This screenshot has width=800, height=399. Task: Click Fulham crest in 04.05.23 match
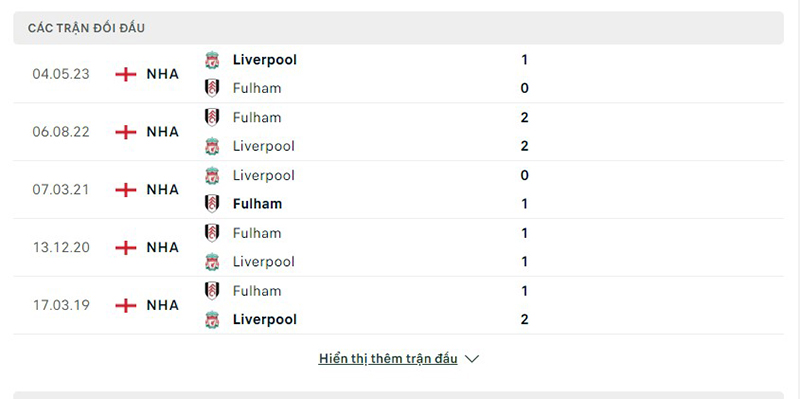tap(212, 88)
